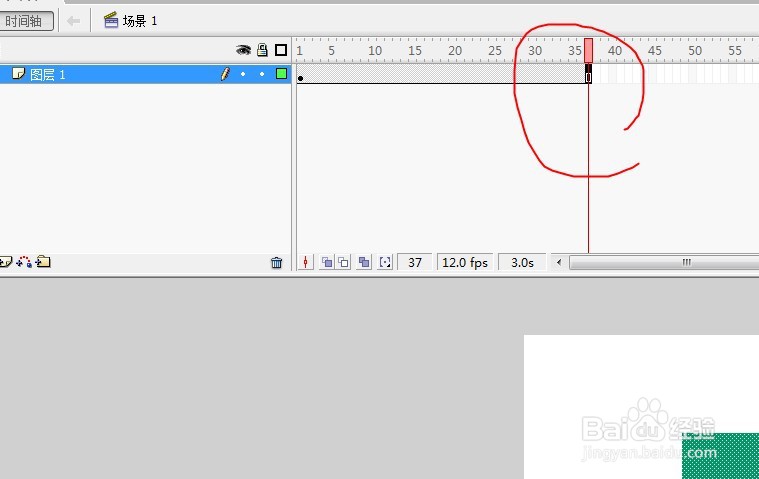This screenshot has width=759, height=479.
Task: Click the 时间轴 timeline toggle button
Action: [x=26, y=21]
